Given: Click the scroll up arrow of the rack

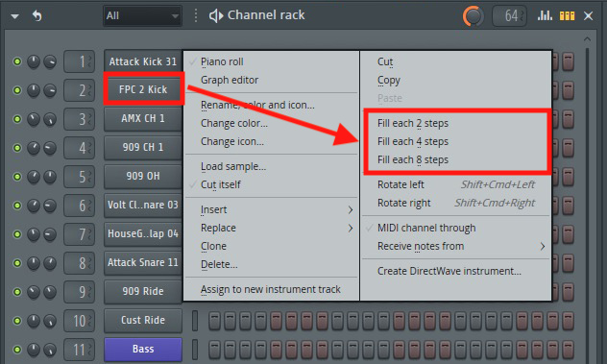Looking at the screenshot, I should (x=587, y=38).
